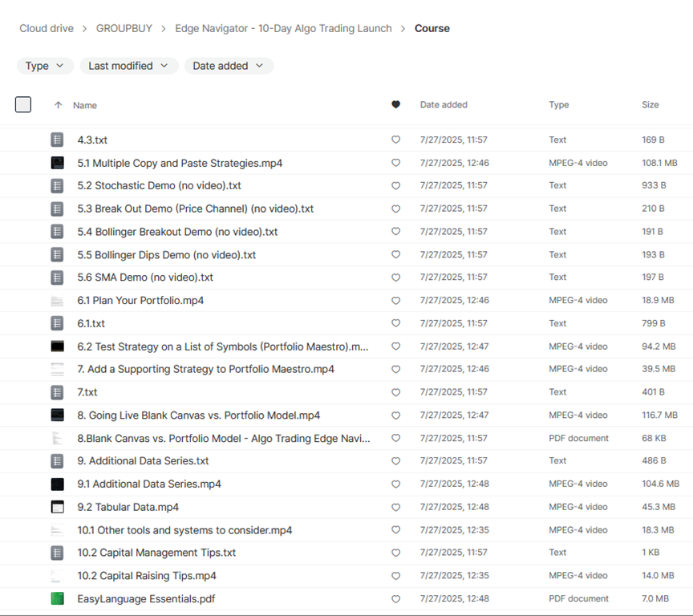
Task: Open the Type filter dropdown
Action: [45, 66]
